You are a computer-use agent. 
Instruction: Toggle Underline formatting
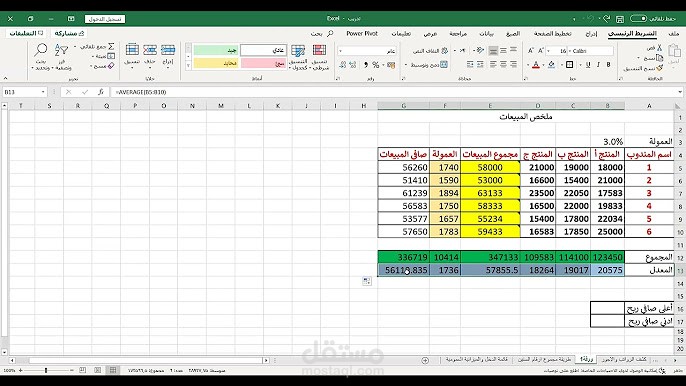(x=588, y=65)
